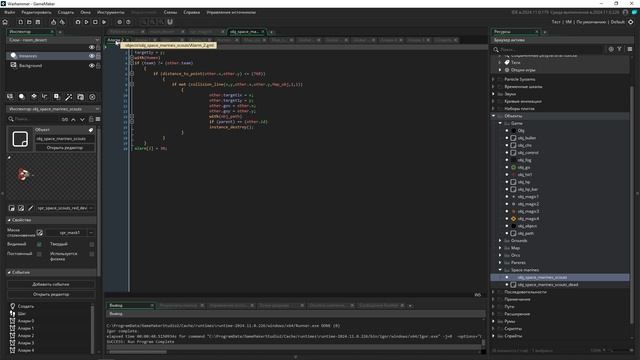The image size is (640, 360).
Task: Click obj_magic4 yellow diamond icon
Action: 513,219
